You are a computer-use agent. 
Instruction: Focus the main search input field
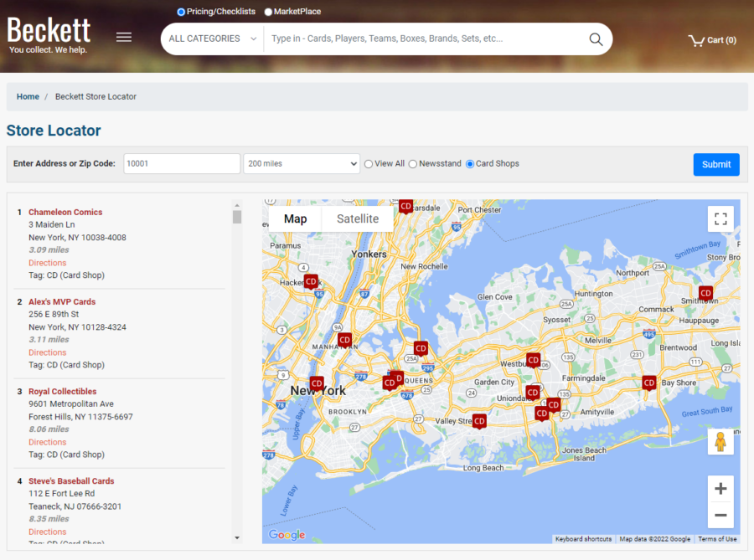[425, 39]
